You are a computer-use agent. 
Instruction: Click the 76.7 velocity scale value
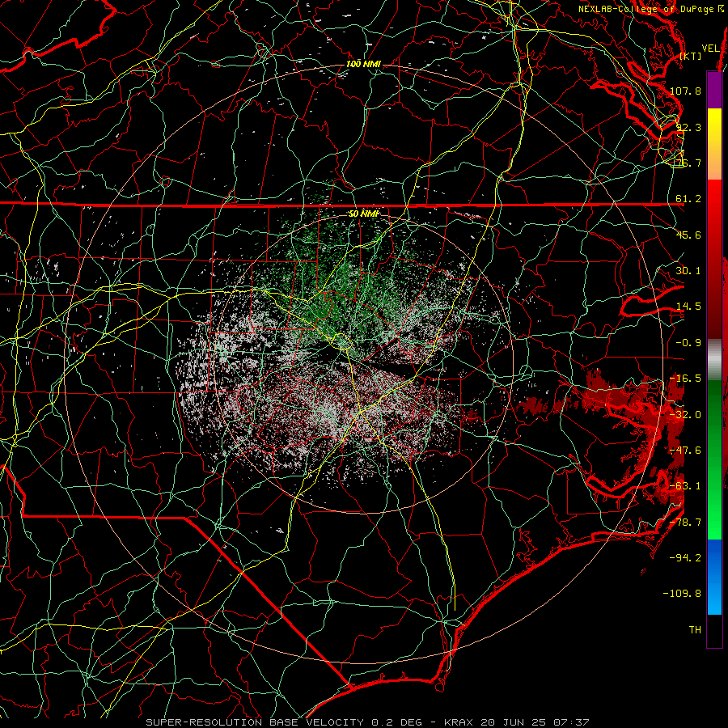(x=688, y=163)
